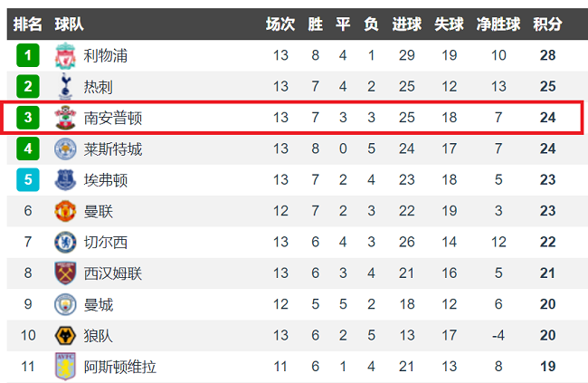Open the 南安普顿 team link

point(112,118)
